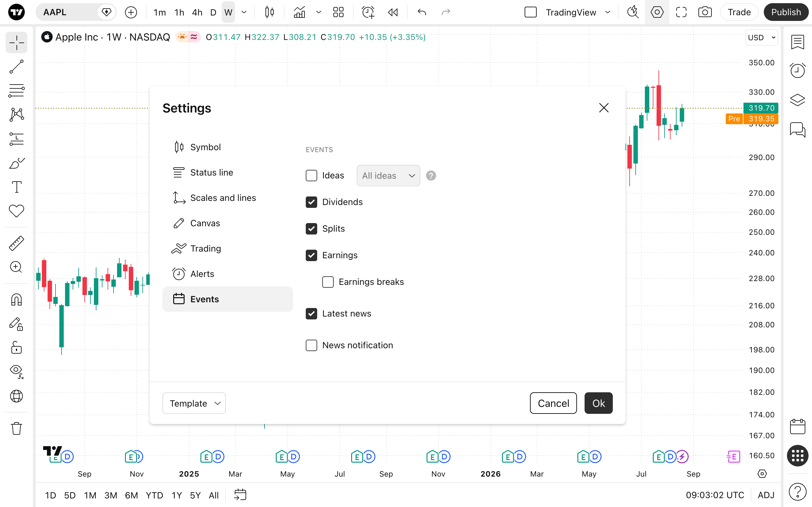Screen dimensions: 812x507
Task: Open the Indicators chart icon
Action: 299,12
